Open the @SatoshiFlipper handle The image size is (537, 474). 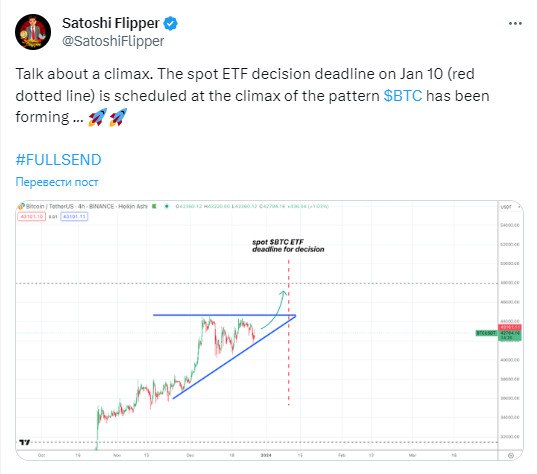tap(113, 41)
